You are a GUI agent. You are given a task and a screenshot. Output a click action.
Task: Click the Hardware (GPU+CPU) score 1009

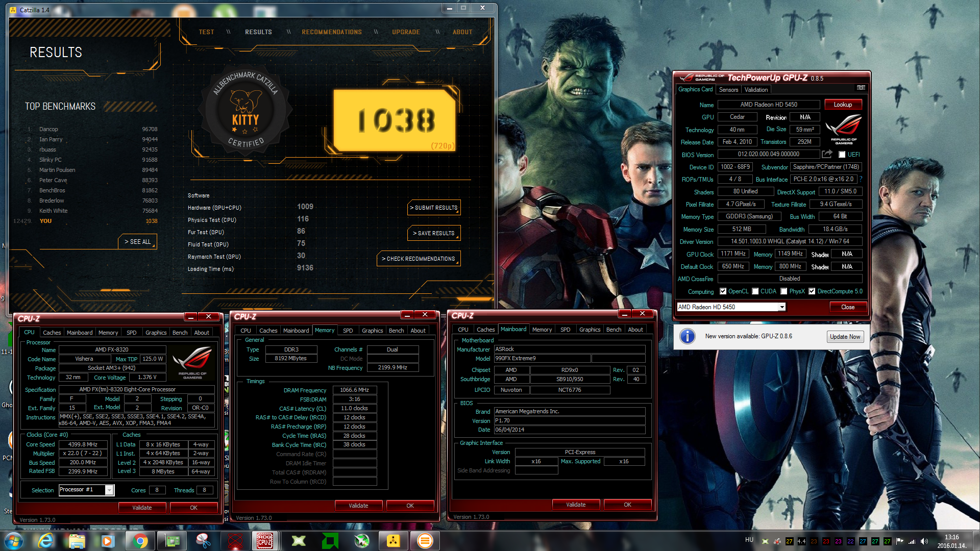[305, 207]
